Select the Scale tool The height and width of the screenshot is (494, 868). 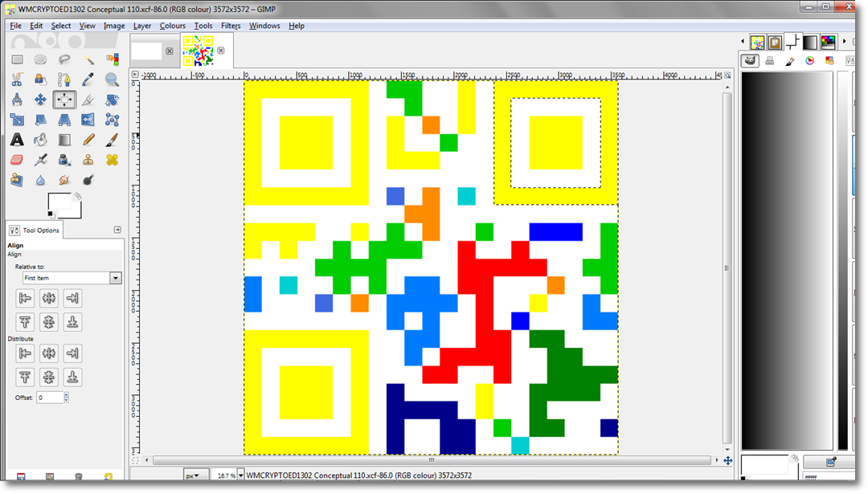pyautogui.click(x=17, y=120)
